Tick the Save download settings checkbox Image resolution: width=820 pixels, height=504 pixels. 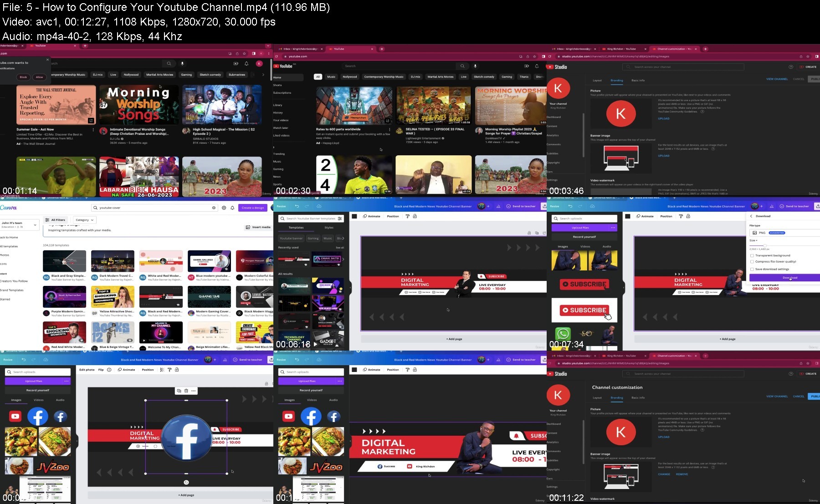click(752, 269)
